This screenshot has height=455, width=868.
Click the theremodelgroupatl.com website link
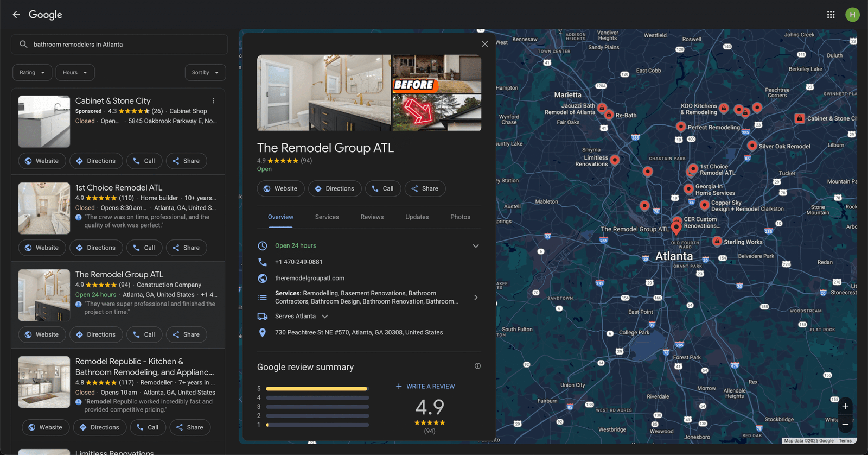(310, 278)
